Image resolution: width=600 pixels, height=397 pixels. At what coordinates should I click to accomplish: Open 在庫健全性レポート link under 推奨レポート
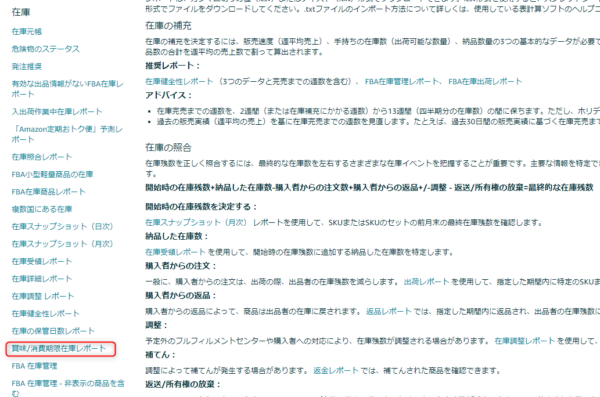pos(179,82)
